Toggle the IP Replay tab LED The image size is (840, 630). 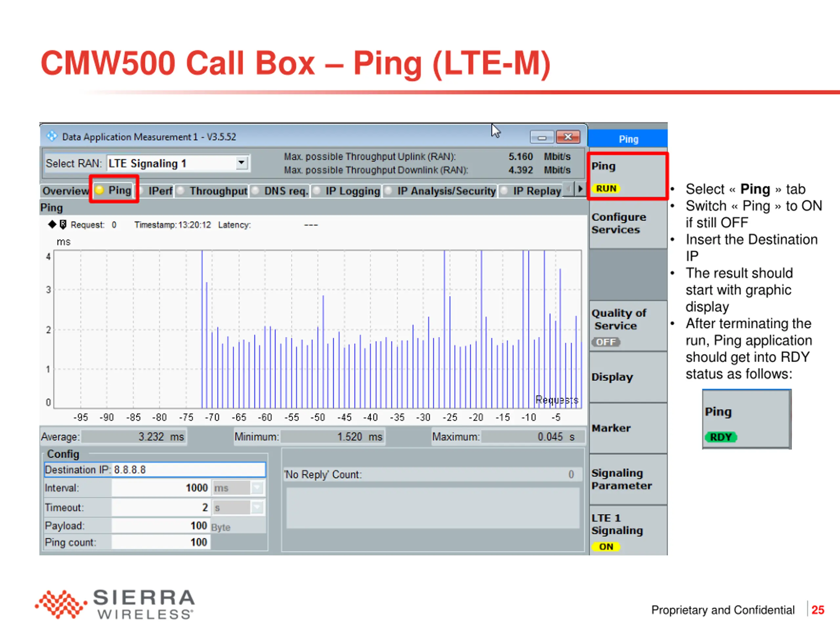tap(504, 190)
